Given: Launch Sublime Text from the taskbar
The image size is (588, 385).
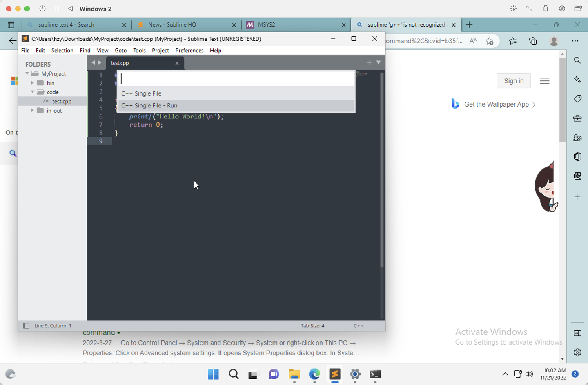Looking at the screenshot, I should pos(335,374).
